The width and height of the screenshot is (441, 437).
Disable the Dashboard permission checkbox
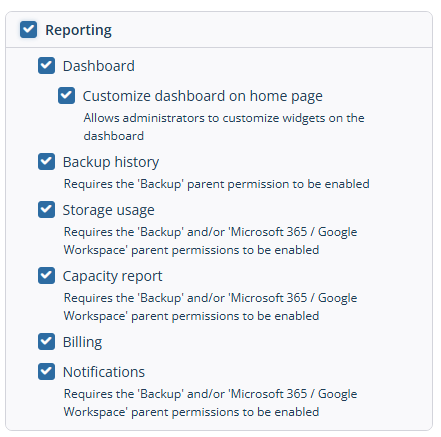(x=46, y=66)
